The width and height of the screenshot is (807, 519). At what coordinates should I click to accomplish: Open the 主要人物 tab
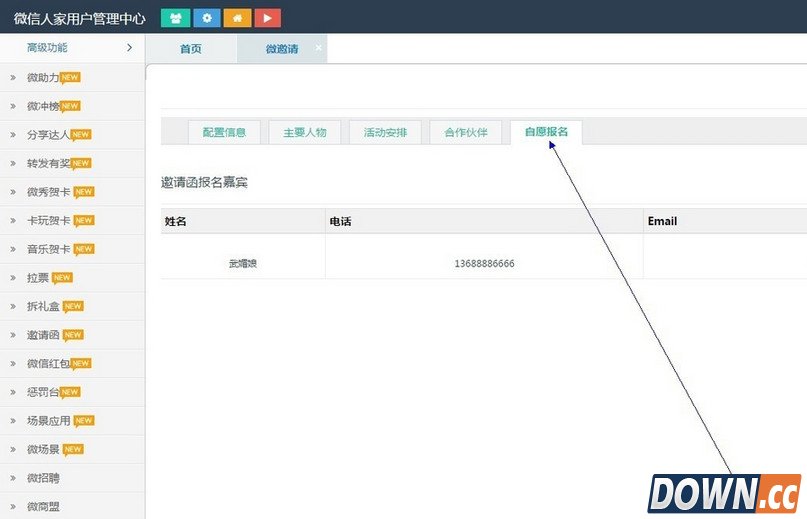(305, 132)
